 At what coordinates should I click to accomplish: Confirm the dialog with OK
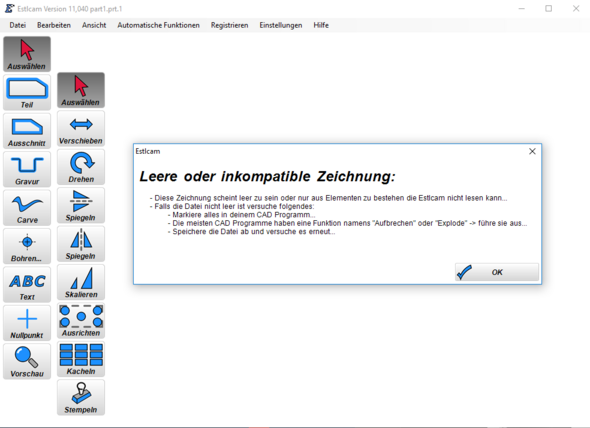[497, 272]
